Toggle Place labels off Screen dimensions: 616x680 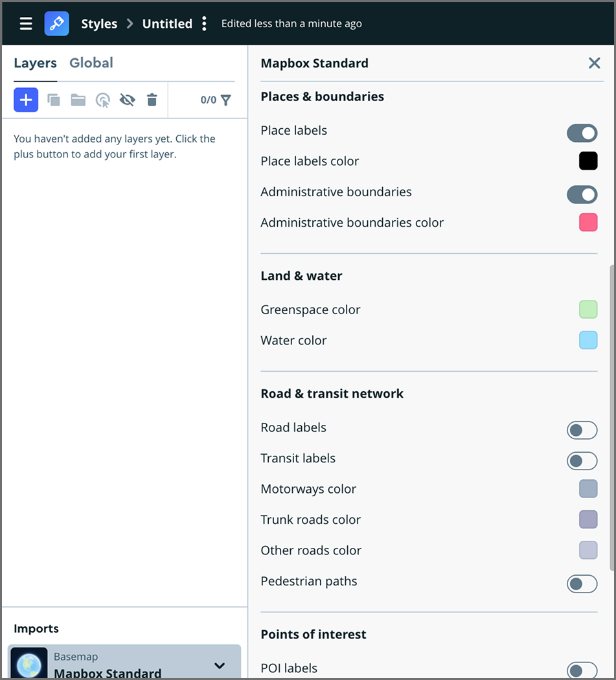pyautogui.click(x=582, y=133)
